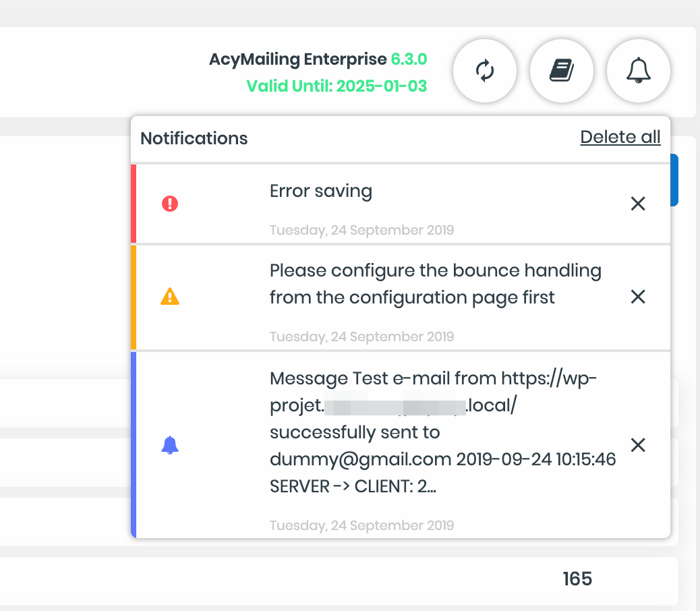The width and height of the screenshot is (700, 611).
Task: Click the date under bounce handling warning
Action: pyautogui.click(x=361, y=337)
